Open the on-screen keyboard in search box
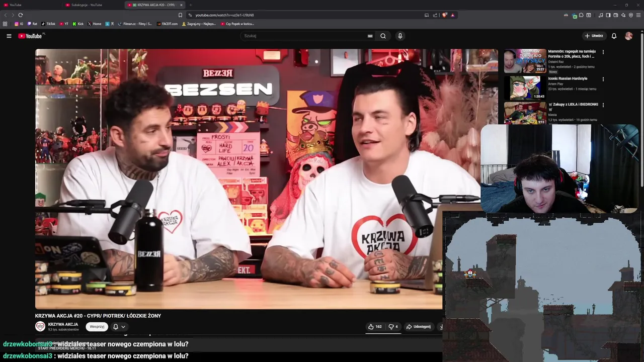The image size is (644, 362). (x=370, y=36)
